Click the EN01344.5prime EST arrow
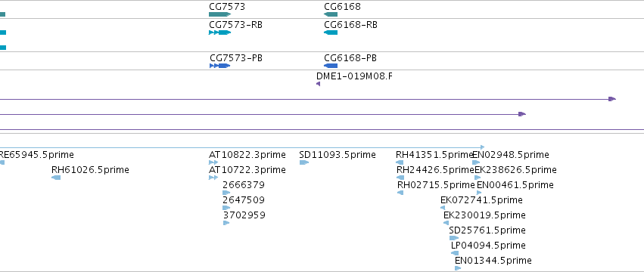The width and height of the screenshot is (644, 272). [458, 268]
